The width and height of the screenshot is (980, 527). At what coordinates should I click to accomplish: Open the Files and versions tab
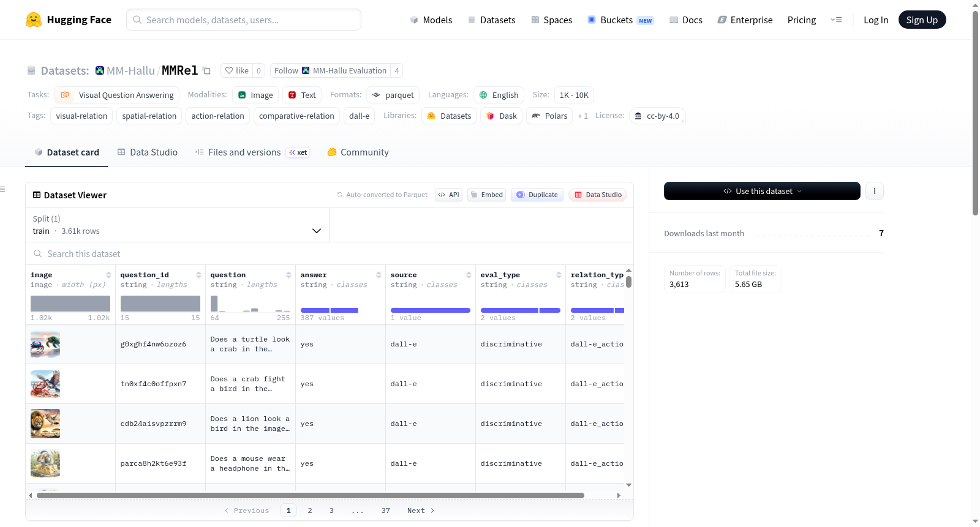252,152
